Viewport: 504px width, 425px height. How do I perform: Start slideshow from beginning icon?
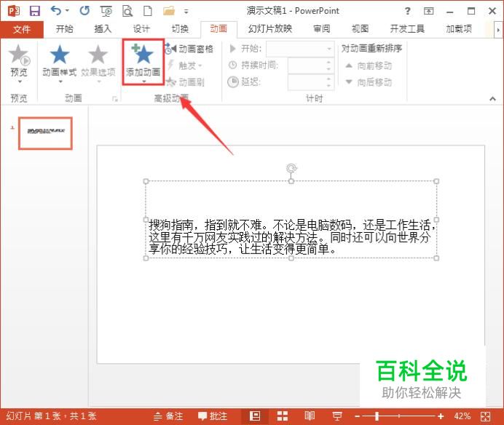tap(106, 11)
